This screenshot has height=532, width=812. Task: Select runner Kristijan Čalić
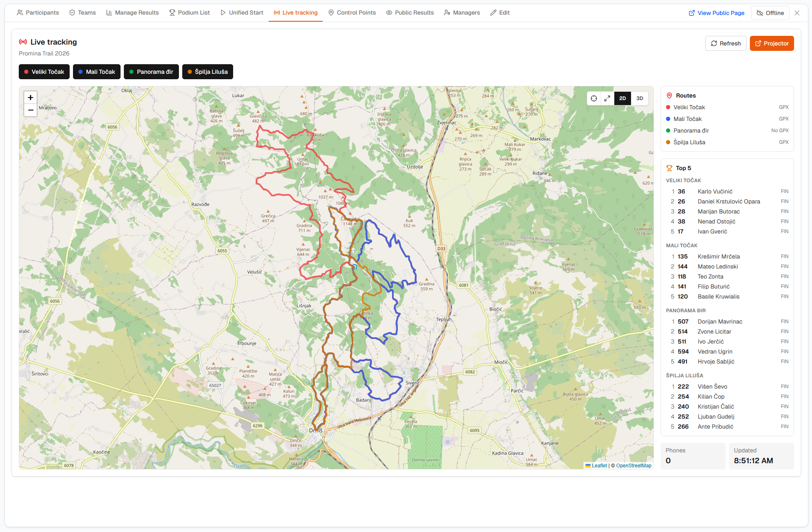pyautogui.click(x=727, y=407)
